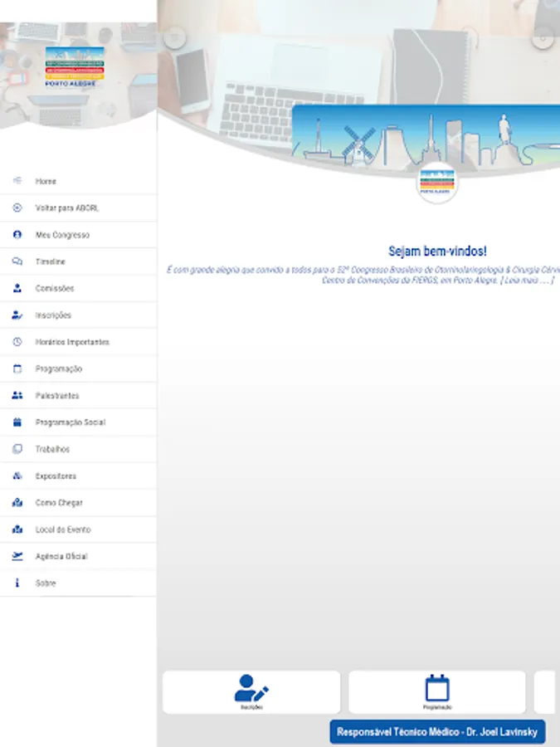The image size is (560, 747).
Task: Open the Home menu item
Action: tap(78, 181)
